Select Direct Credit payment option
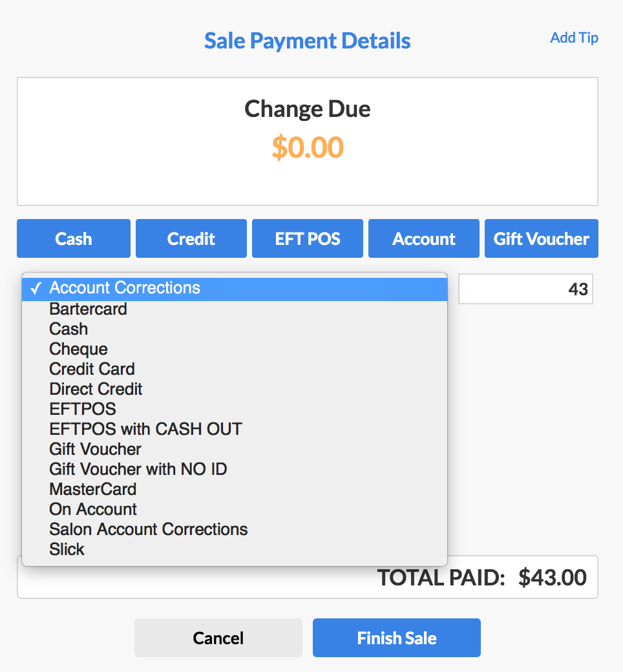The height and width of the screenshot is (672, 623). (x=235, y=390)
